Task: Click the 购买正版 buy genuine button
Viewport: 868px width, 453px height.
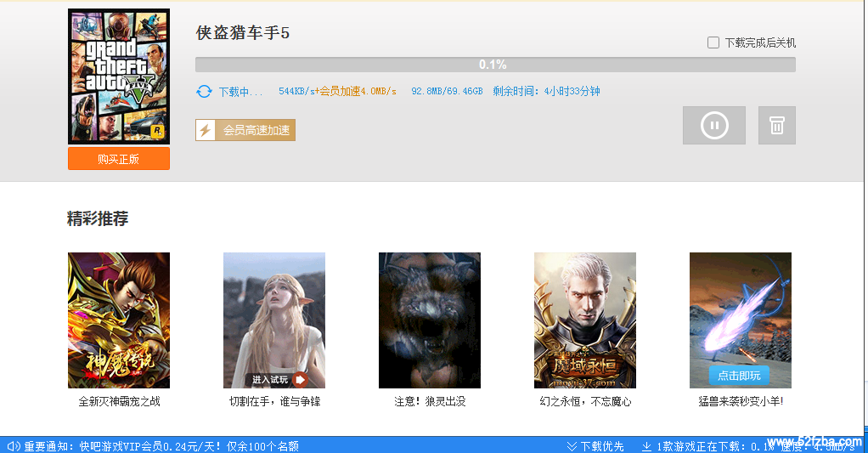Action: click(118, 159)
